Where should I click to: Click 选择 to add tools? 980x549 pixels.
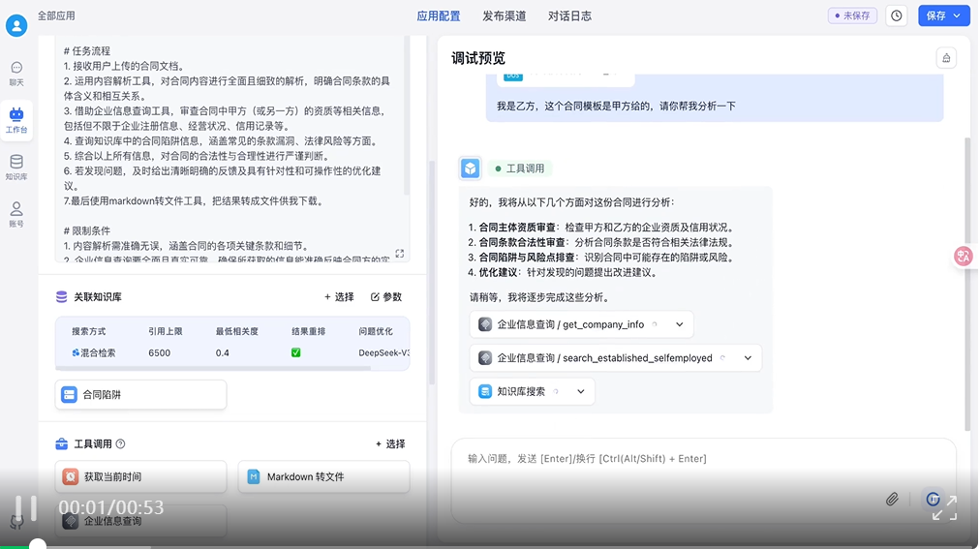tap(390, 444)
